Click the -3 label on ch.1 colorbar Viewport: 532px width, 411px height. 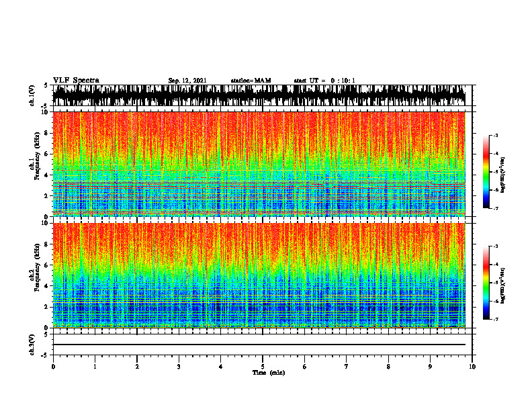496,135
